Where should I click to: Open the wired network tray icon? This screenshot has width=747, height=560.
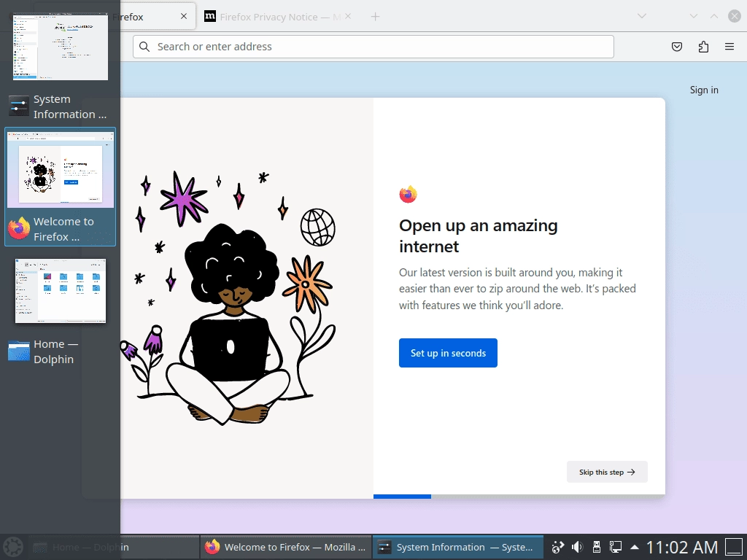(x=616, y=547)
